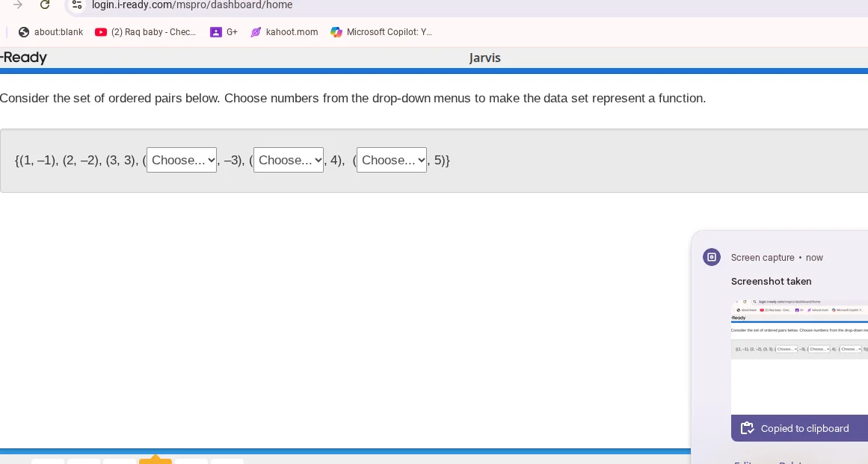The width and height of the screenshot is (868, 464).
Task: Open the about:blank bookmark
Action: click(x=58, y=32)
